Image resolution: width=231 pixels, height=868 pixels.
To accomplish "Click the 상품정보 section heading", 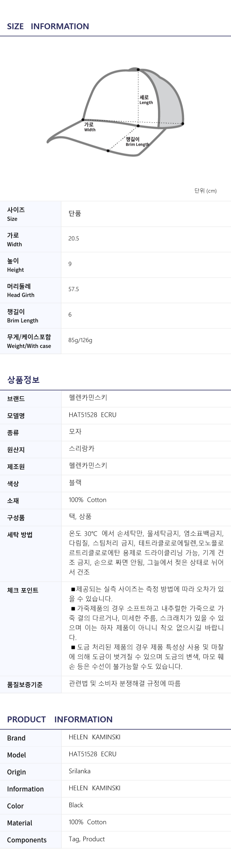I will 23,380.
